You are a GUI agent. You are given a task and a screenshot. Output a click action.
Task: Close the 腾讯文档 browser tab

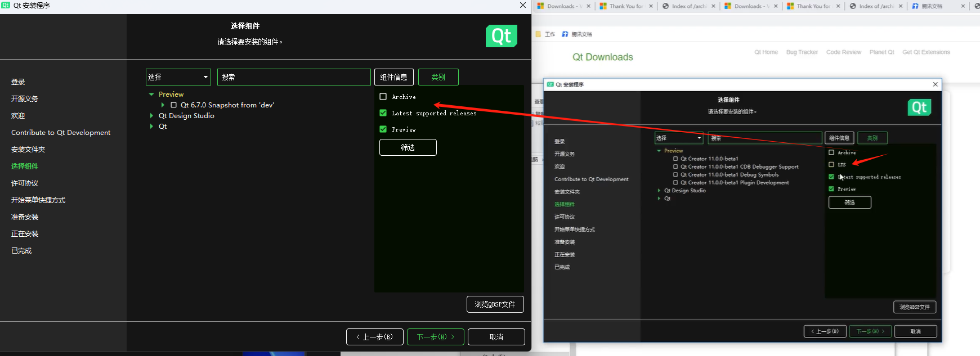[x=963, y=6]
